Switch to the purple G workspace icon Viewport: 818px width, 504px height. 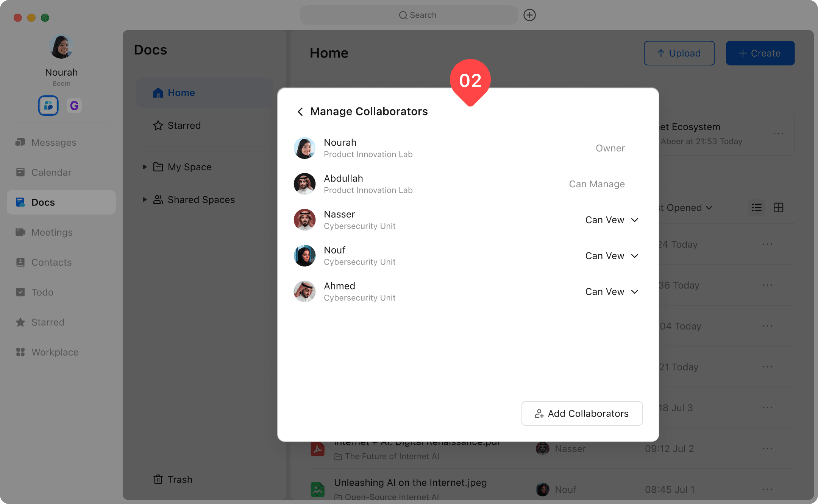74,106
